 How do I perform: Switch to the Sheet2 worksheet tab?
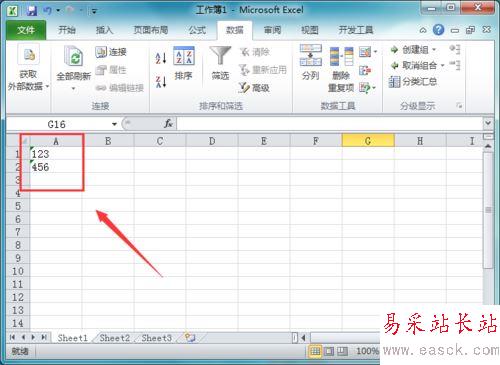pyautogui.click(x=115, y=338)
